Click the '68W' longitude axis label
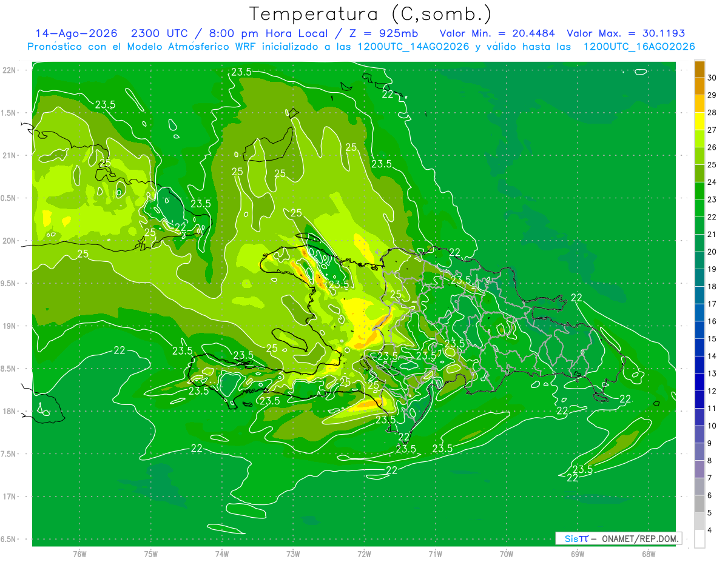 648,554
